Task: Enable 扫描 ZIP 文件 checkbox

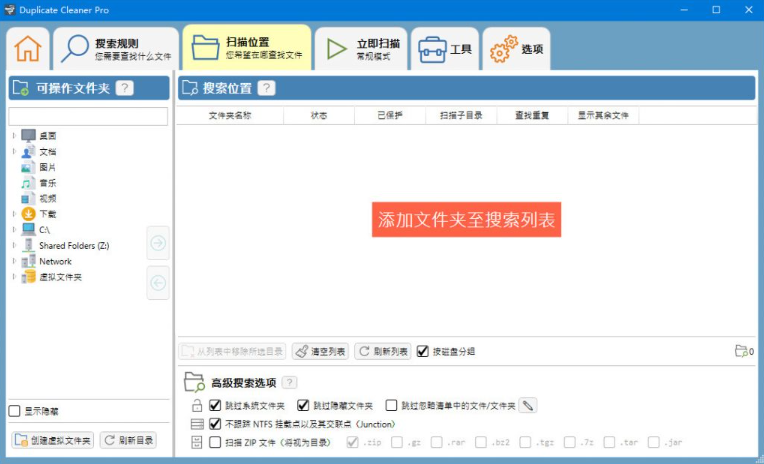Action: (x=215, y=442)
